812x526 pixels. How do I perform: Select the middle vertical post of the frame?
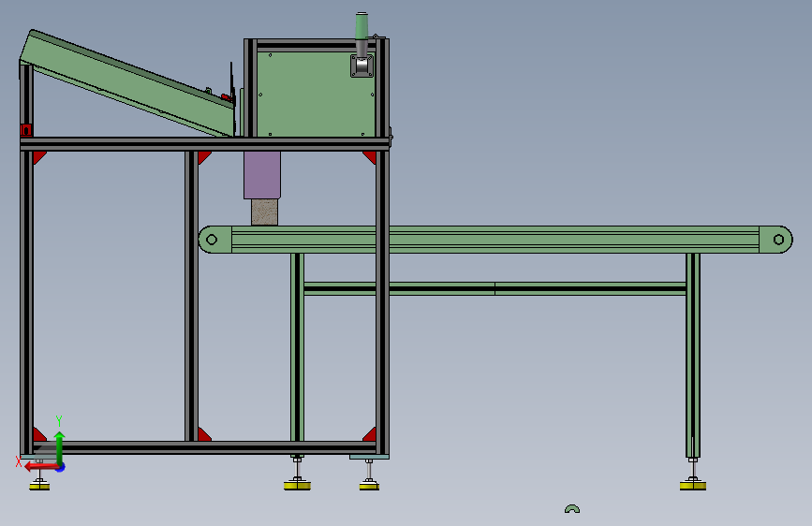[191, 296]
